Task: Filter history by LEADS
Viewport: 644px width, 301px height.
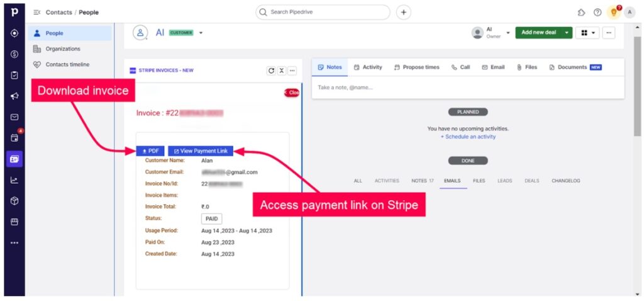Action: point(505,181)
